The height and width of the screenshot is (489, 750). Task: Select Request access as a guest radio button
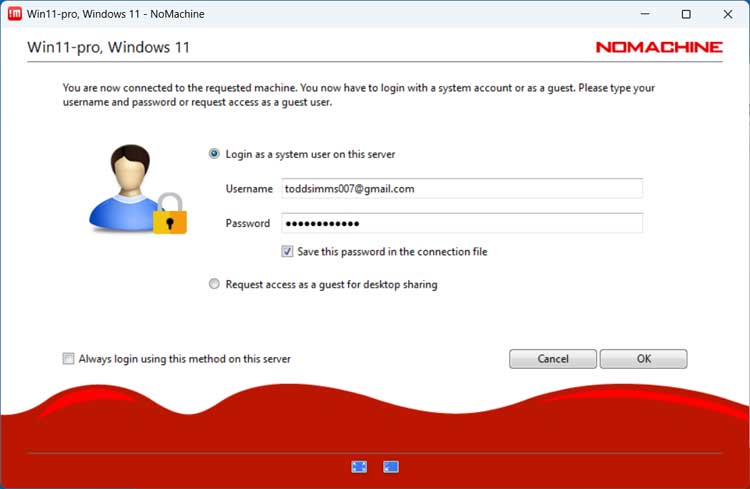(x=214, y=284)
